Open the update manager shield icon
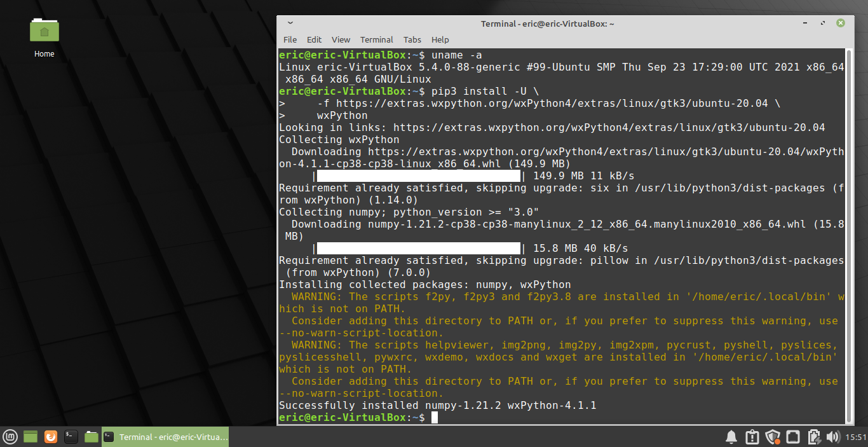 773,437
